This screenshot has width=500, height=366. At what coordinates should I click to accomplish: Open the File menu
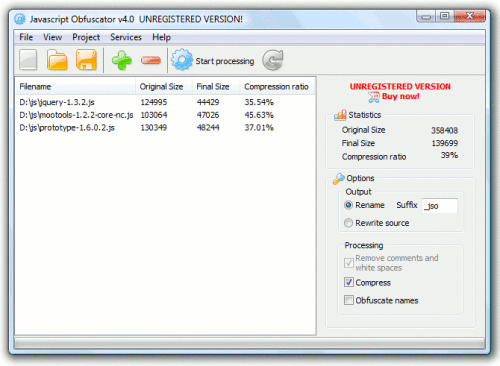click(26, 37)
